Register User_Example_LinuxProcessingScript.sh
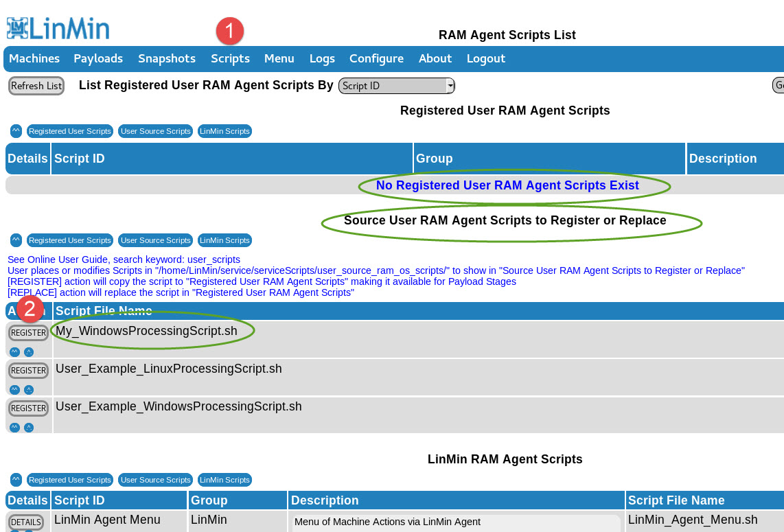Viewport: 784px width, 532px height. pos(28,371)
